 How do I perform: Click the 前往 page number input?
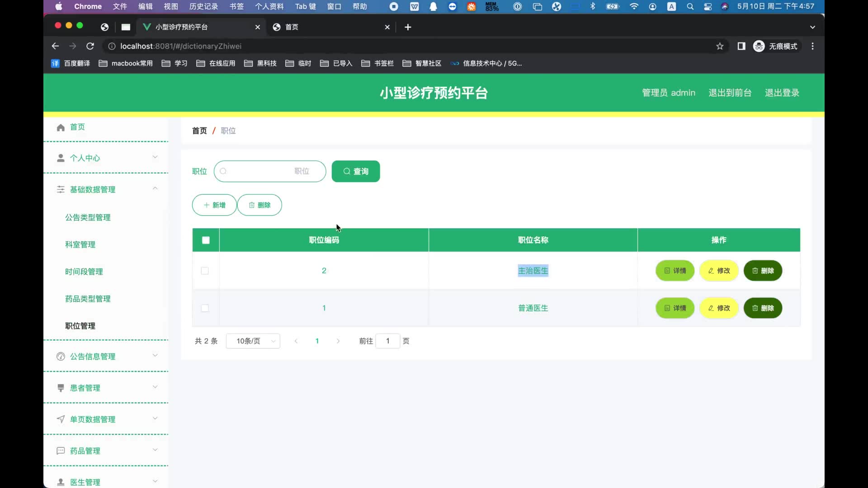(x=387, y=341)
